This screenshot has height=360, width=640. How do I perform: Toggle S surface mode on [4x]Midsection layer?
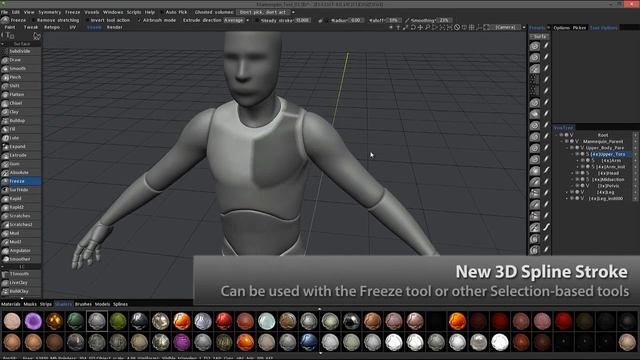coord(588,180)
